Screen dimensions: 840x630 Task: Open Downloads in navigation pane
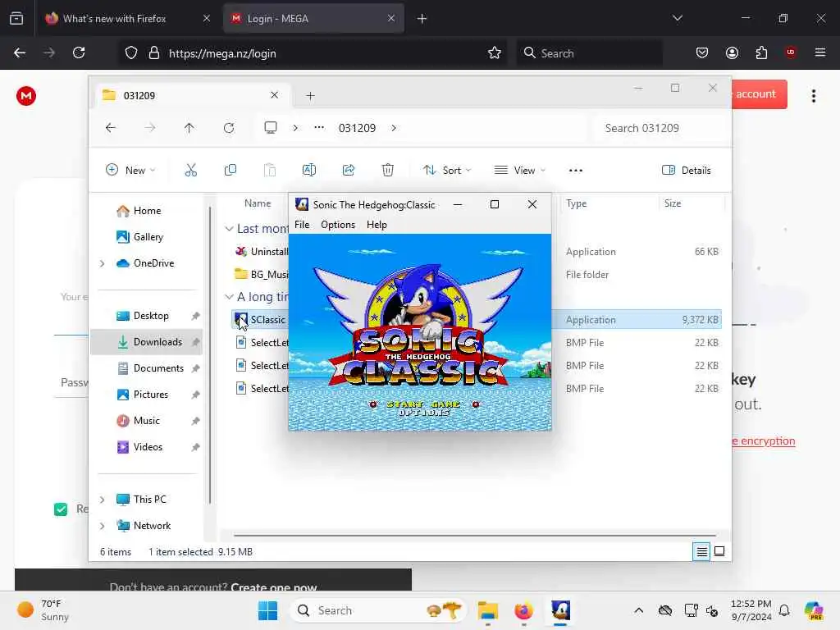point(146,342)
